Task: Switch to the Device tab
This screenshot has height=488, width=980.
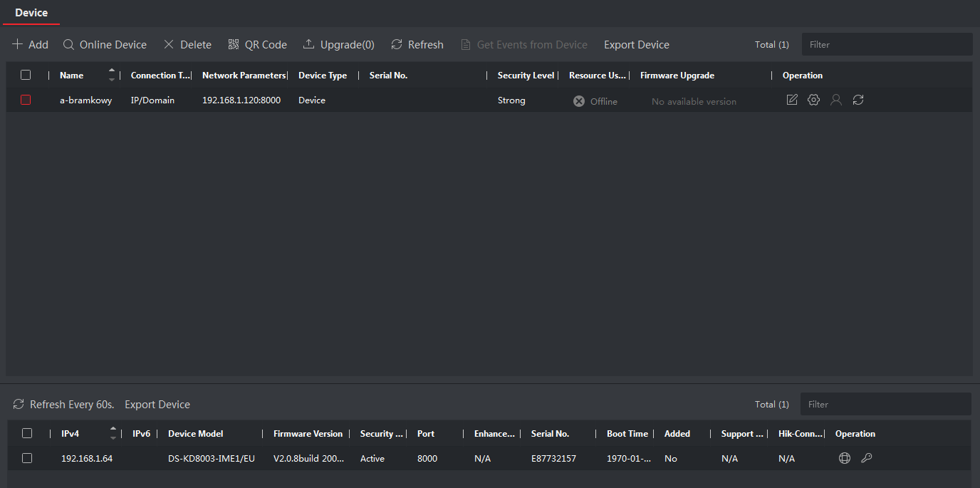Action: click(31, 13)
